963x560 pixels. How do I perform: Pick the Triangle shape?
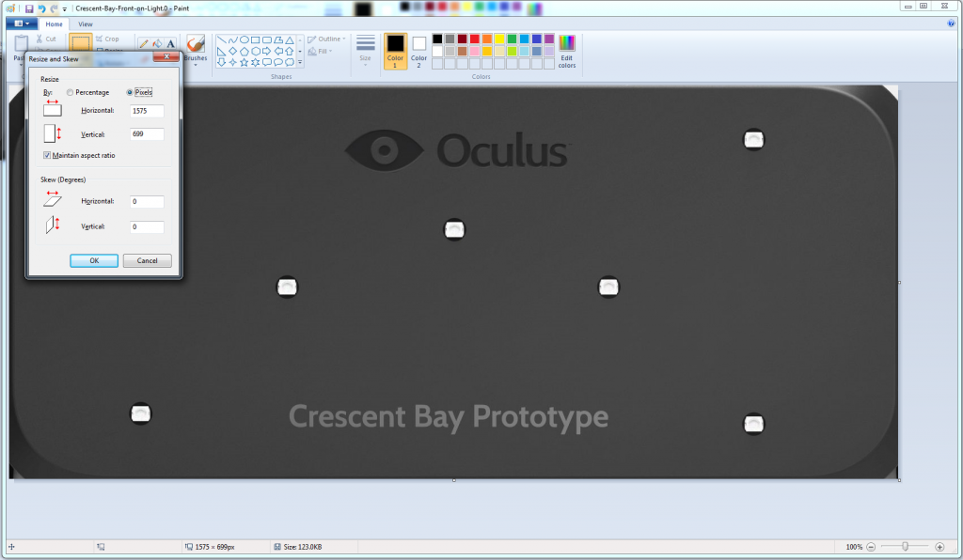pyautogui.click(x=290, y=39)
